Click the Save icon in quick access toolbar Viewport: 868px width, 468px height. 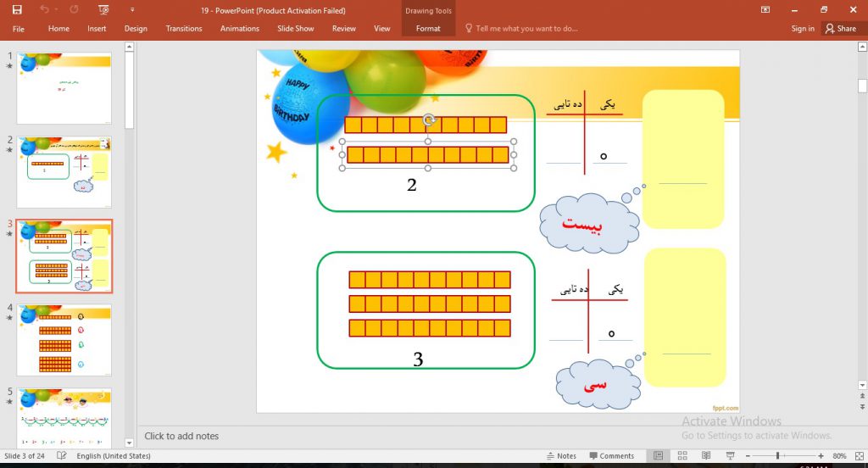click(17, 9)
